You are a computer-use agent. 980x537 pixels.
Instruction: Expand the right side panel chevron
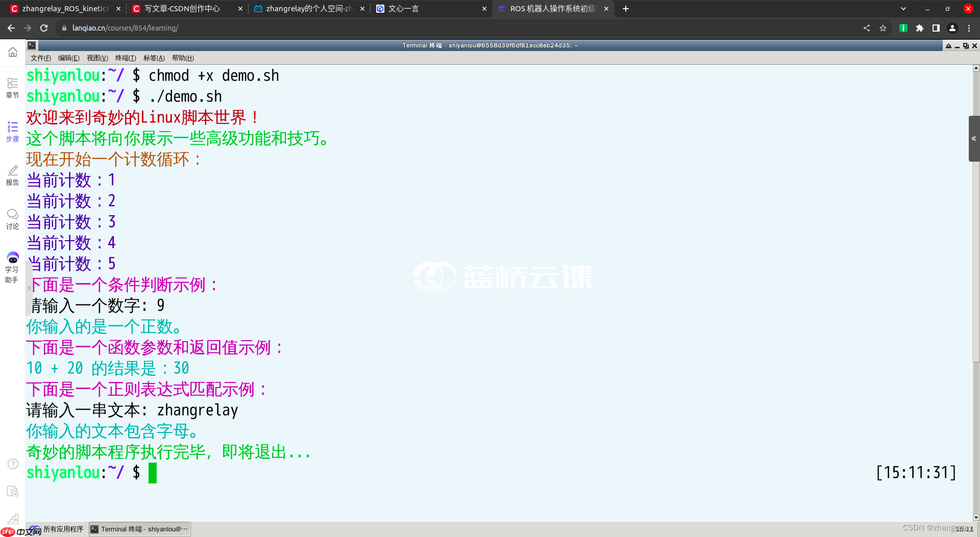pyautogui.click(x=974, y=139)
